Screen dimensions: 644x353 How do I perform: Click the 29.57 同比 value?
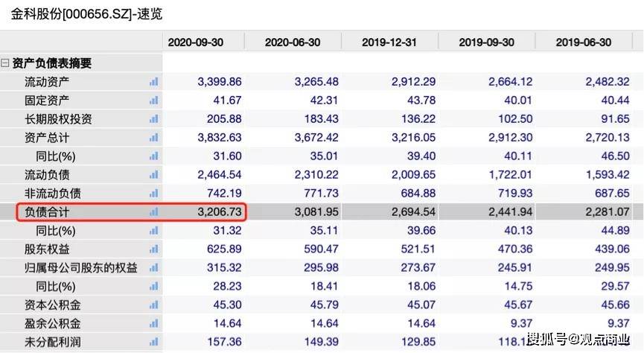coord(615,287)
